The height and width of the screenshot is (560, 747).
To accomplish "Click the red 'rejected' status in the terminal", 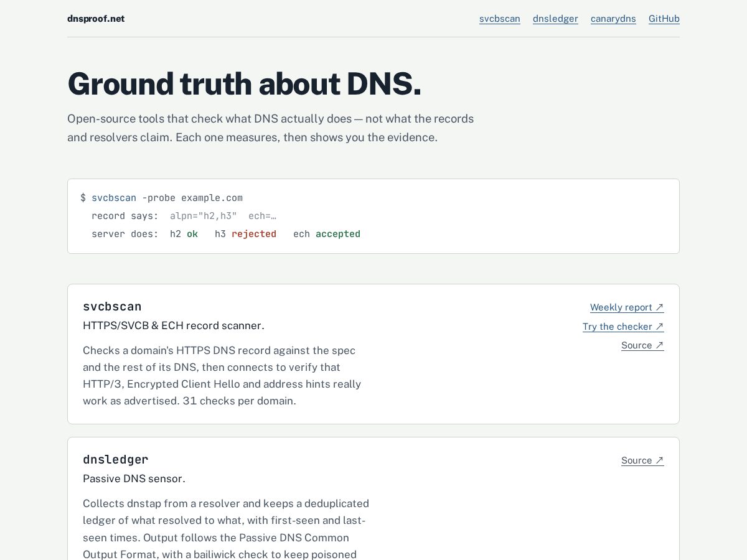I will click(254, 234).
